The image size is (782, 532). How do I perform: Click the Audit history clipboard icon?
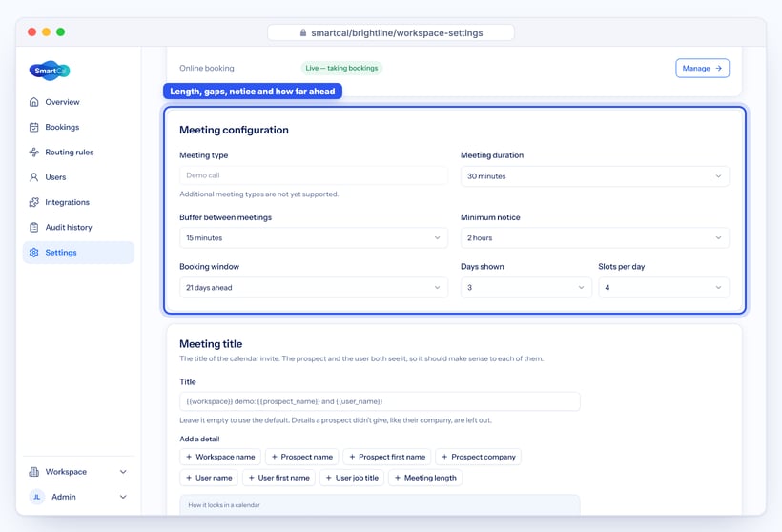tap(34, 227)
